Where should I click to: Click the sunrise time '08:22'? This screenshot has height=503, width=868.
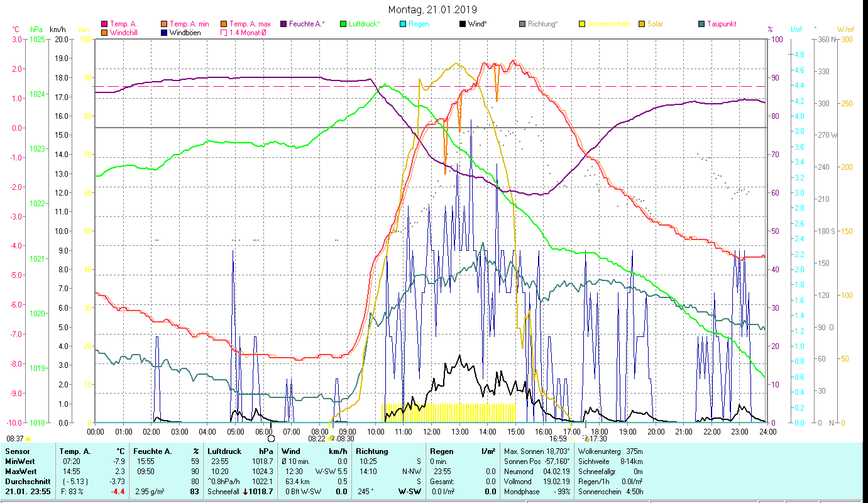[x=317, y=439]
